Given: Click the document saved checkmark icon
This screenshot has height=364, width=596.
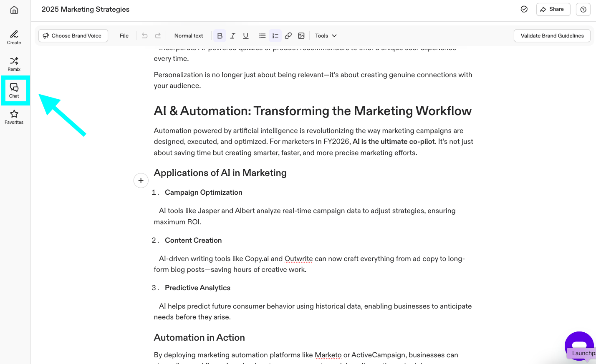Looking at the screenshot, I should 524,9.
